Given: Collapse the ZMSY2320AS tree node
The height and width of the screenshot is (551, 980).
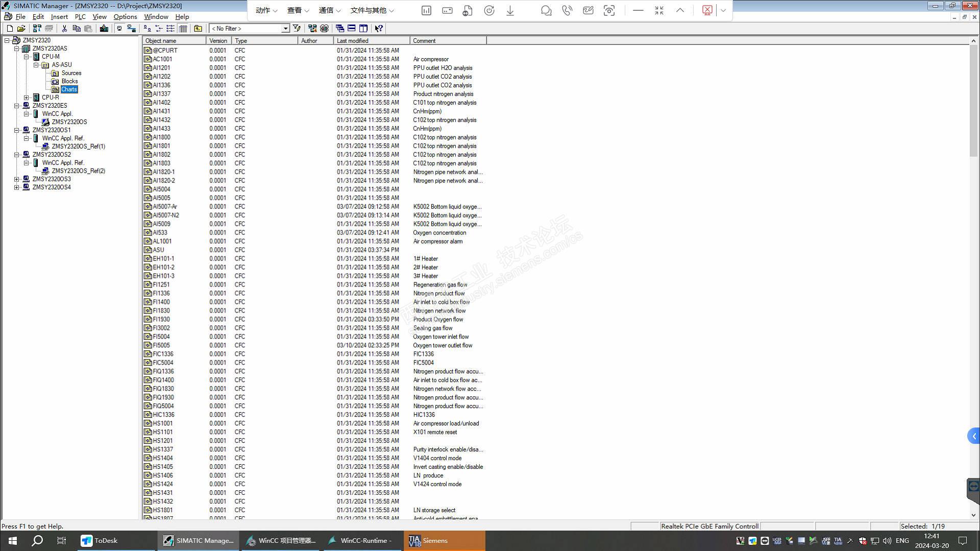Looking at the screenshot, I should [17, 49].
